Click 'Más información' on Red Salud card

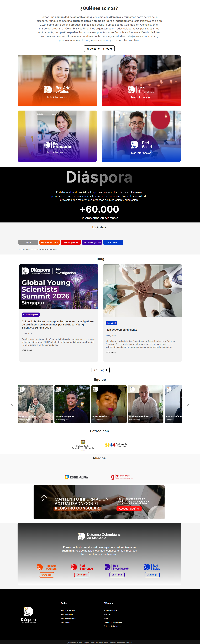[x=141, y=153]
